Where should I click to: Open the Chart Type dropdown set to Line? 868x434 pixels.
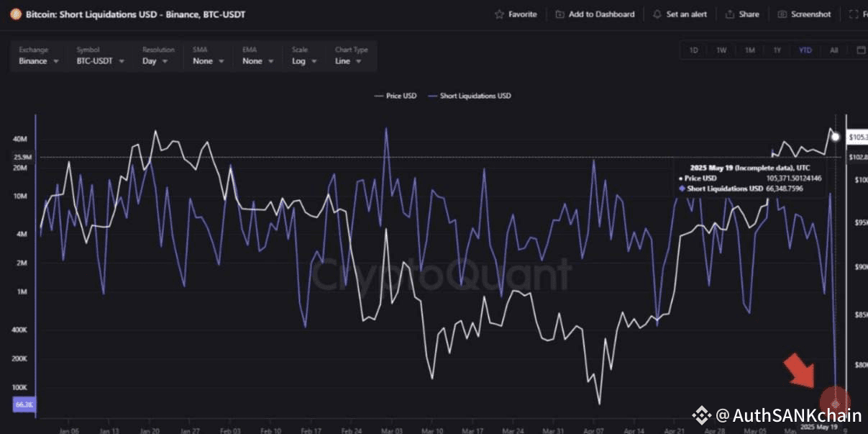pyautogui.click(x=352, y=56)
